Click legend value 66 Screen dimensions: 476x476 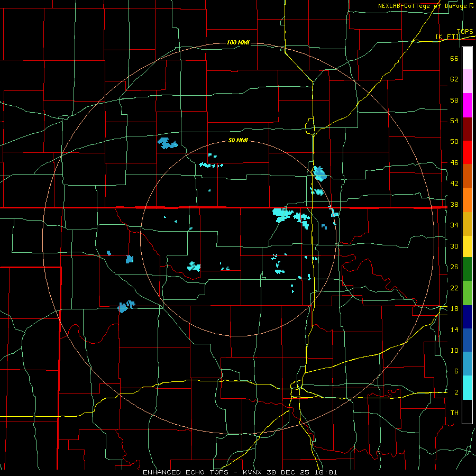pos(454,58)
